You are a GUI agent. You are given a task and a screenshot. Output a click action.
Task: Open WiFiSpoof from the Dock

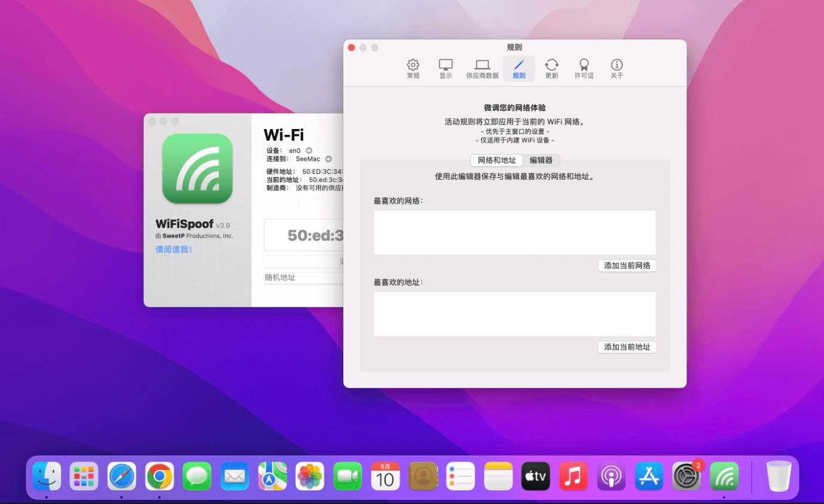724,477
